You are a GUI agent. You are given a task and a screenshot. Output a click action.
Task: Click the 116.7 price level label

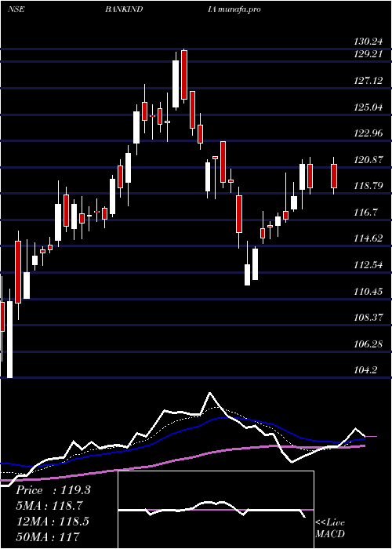tap(365, 213)
